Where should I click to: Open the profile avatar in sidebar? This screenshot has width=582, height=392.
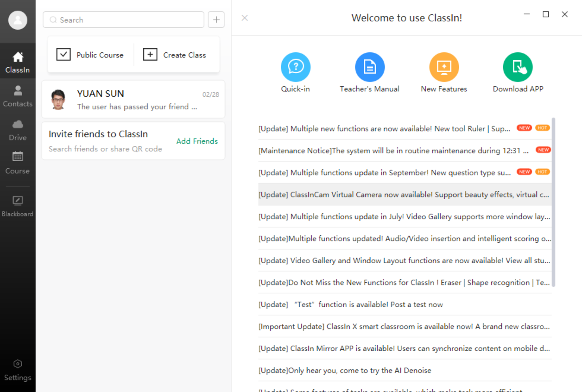[x=18, y=20]
